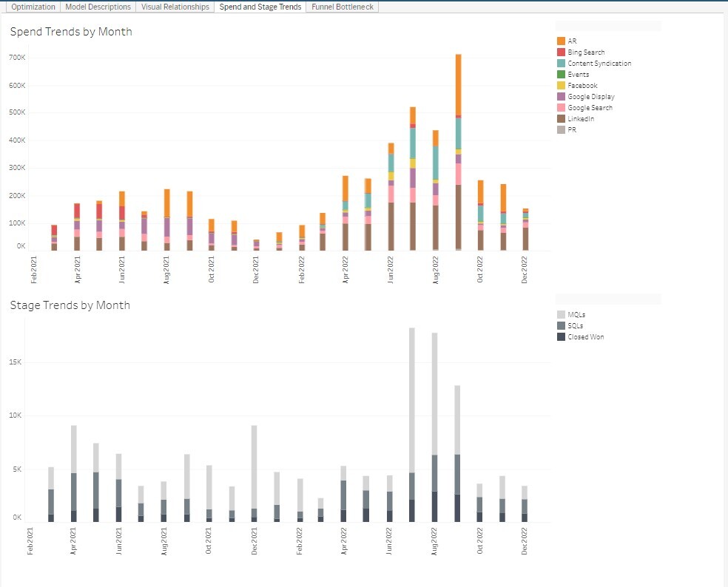Select the purple Google Display legend swatch

click(x=561, y=97)
